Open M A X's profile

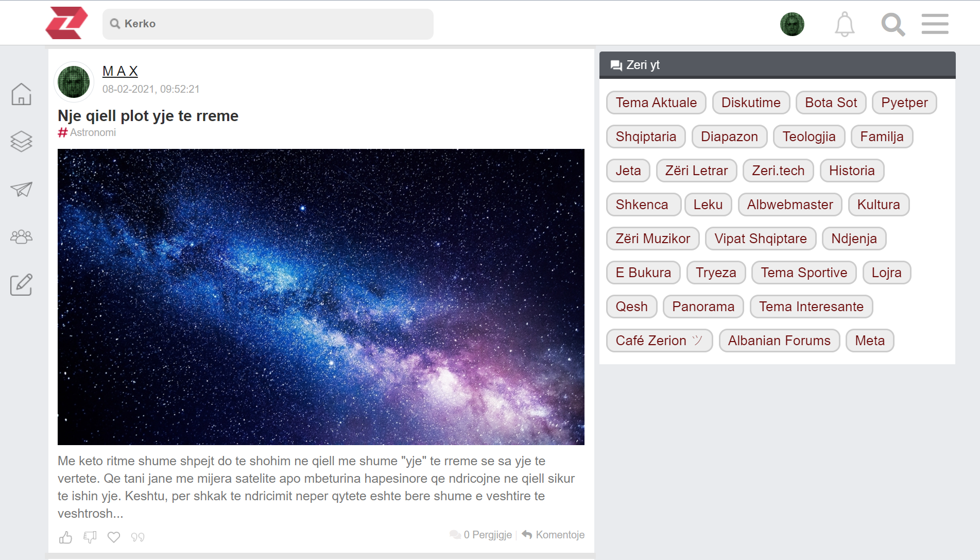pos(119,71)
